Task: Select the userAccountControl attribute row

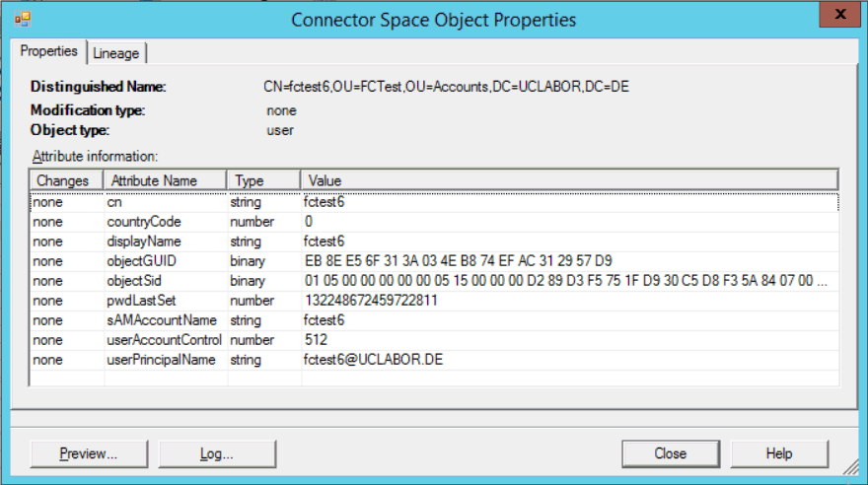Action: point(435,340)
